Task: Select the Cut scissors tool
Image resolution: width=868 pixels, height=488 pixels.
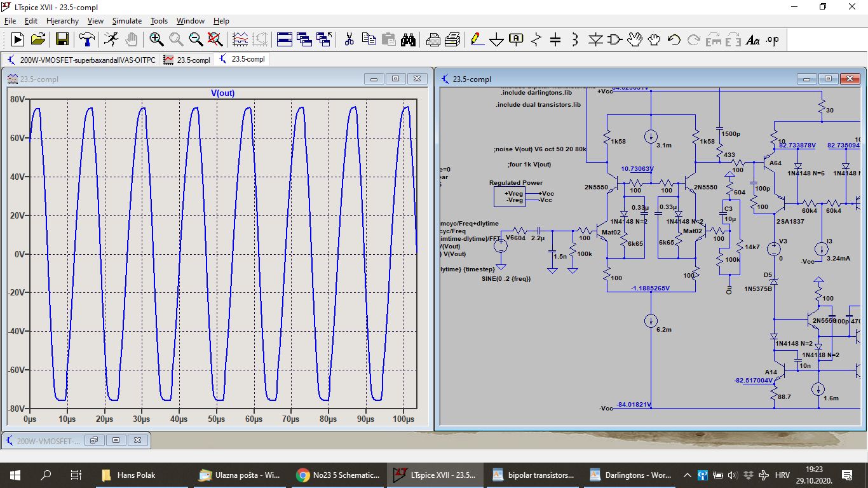Action: coord(349,39)
